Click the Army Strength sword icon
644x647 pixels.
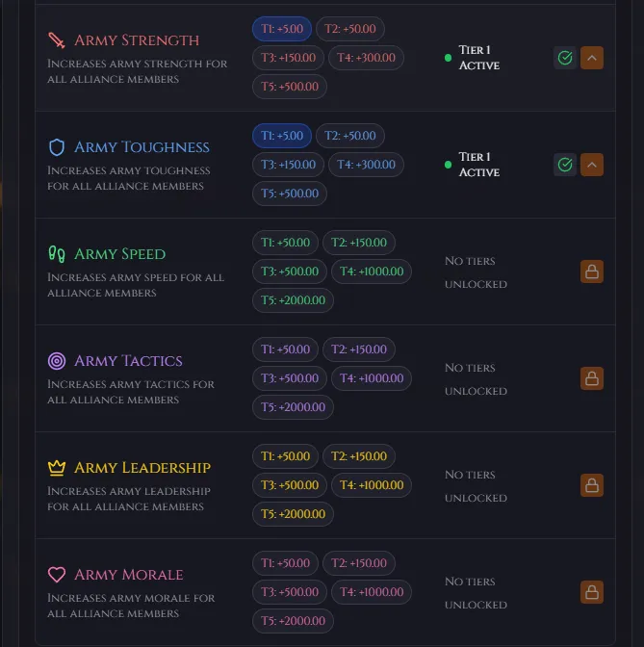57,40
